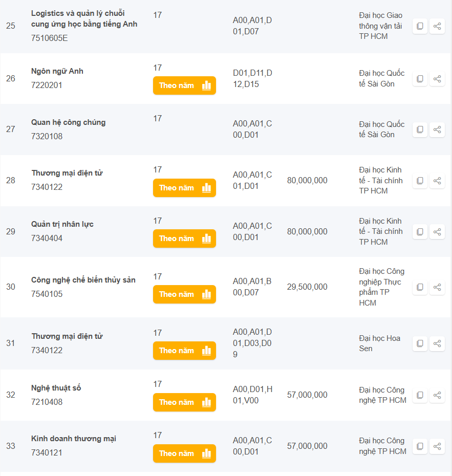Copy the Quản trị nhân lực row
Image resolution: width=452 pixels, height=476 pixels.
(x=420, y=231)
